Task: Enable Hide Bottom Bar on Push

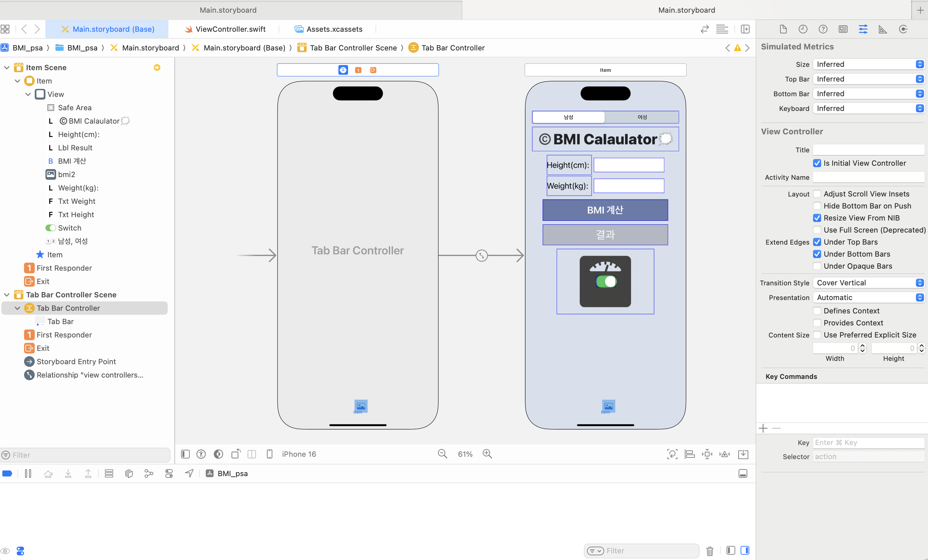Action: click(x=817, y=206)
